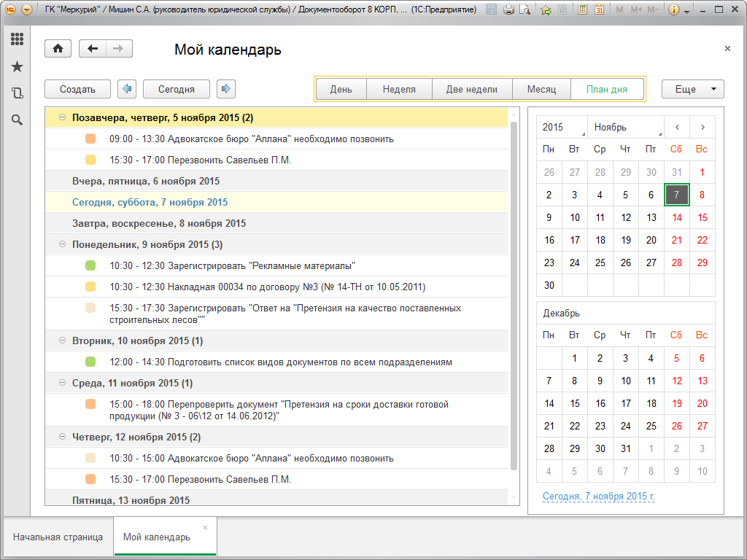Close the Мой календарь tab
This screenshot has width=747, height=560.
click(205, 527)
